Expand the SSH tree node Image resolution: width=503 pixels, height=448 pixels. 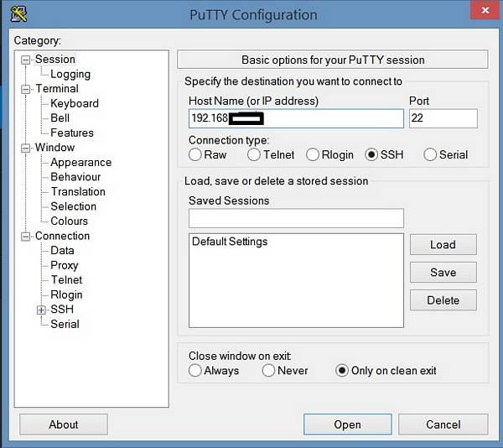41,310
